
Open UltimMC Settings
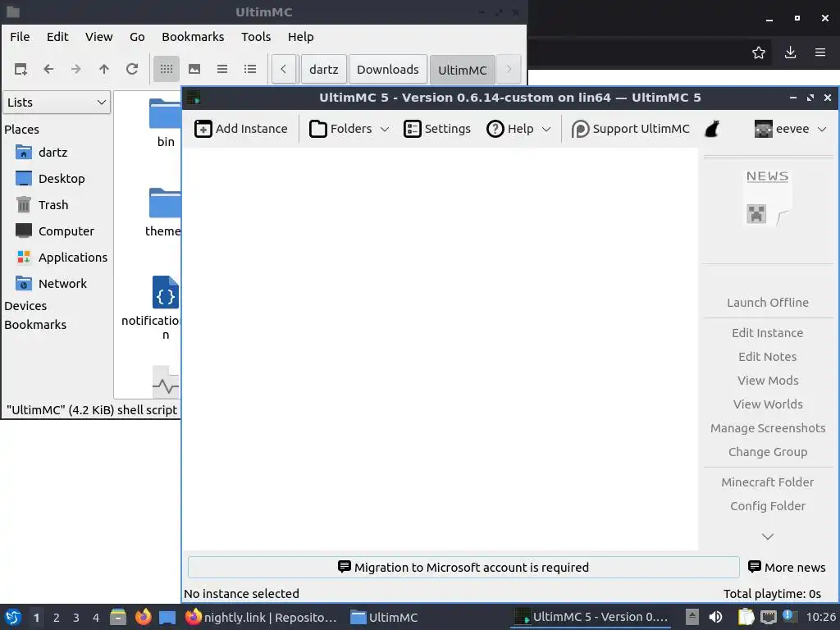437,129
